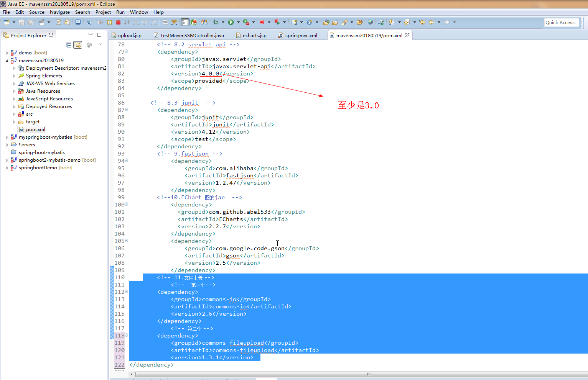Click the fastjson artifactId on line 96
588x380 pixels.
pos(240,175)
